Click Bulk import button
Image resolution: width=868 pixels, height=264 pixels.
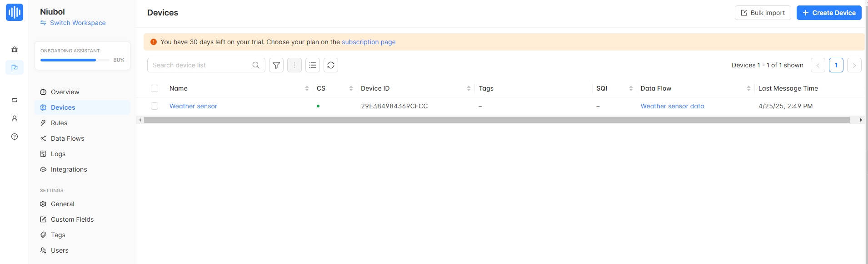click(x=763, y=13)
